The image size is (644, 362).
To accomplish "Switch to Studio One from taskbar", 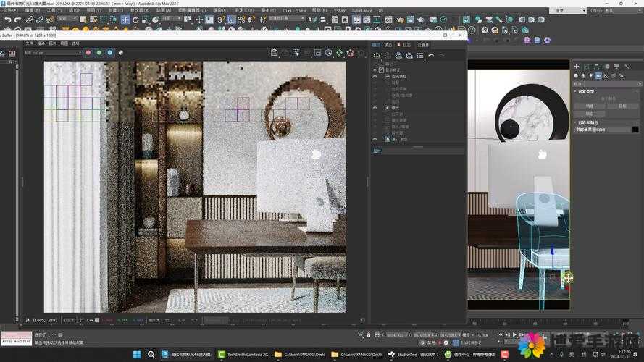I will [413, 354].
